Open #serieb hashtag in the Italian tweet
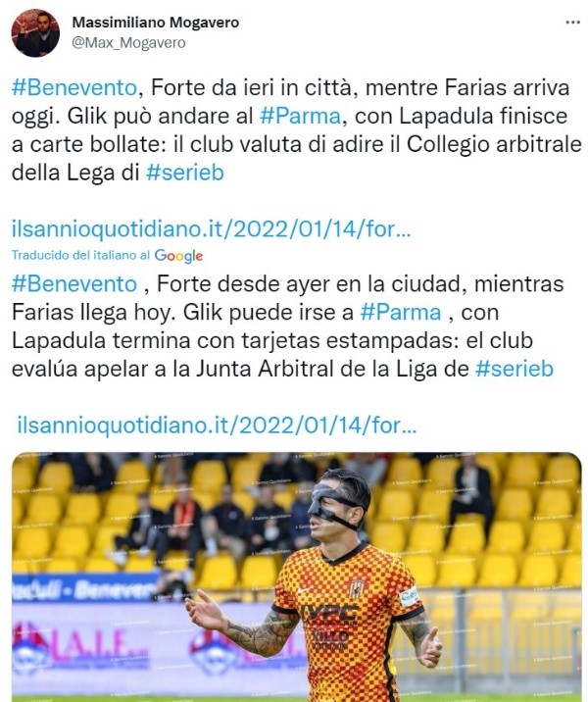This screenshot has height=702, width=588. 185,173
